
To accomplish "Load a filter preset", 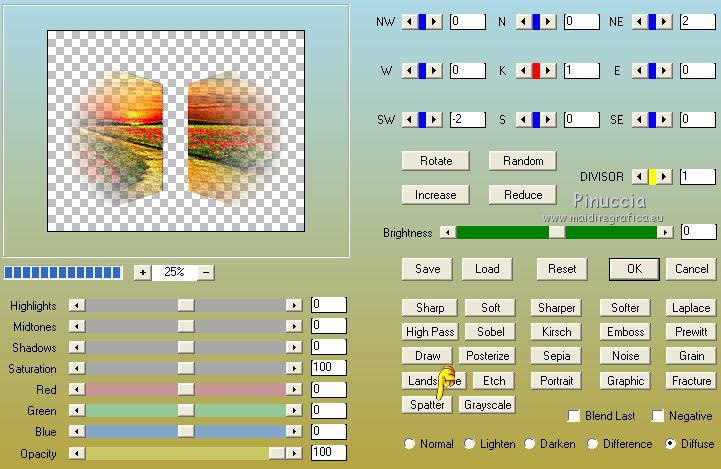I will click(487, 269).
